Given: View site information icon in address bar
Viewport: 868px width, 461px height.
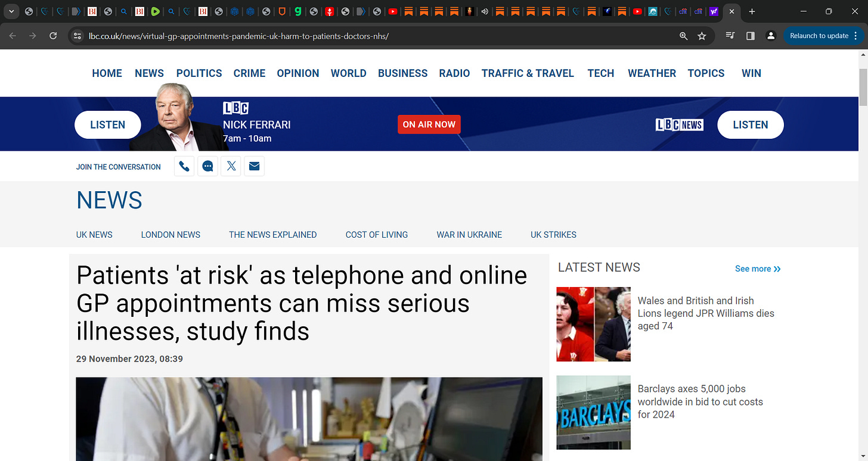Looking at the screenshot, I should (x=77, y=36).
